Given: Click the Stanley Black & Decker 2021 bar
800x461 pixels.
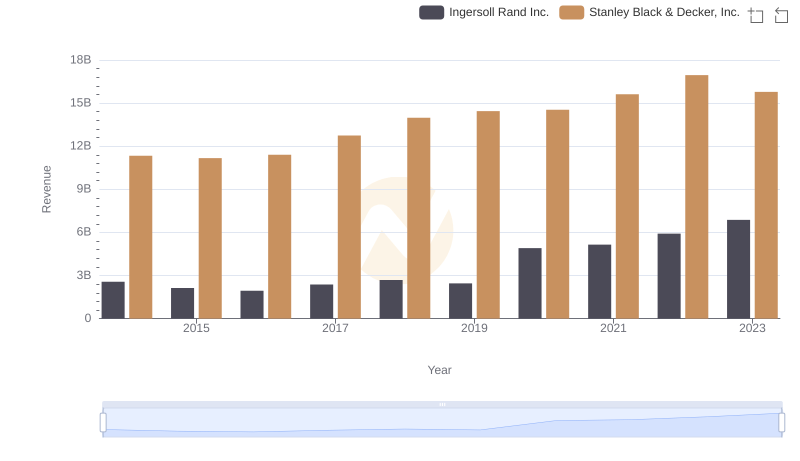Looking at the screenshot, I should (627, 206).
